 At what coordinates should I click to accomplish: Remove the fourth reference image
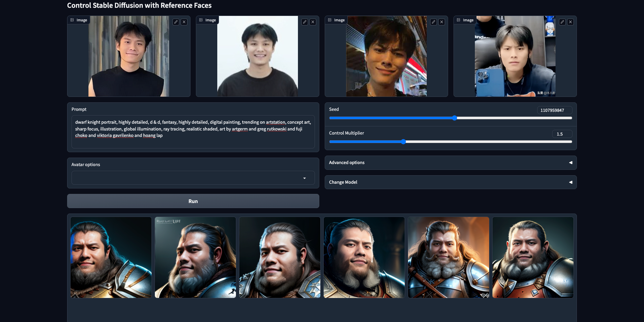[570, 22]
